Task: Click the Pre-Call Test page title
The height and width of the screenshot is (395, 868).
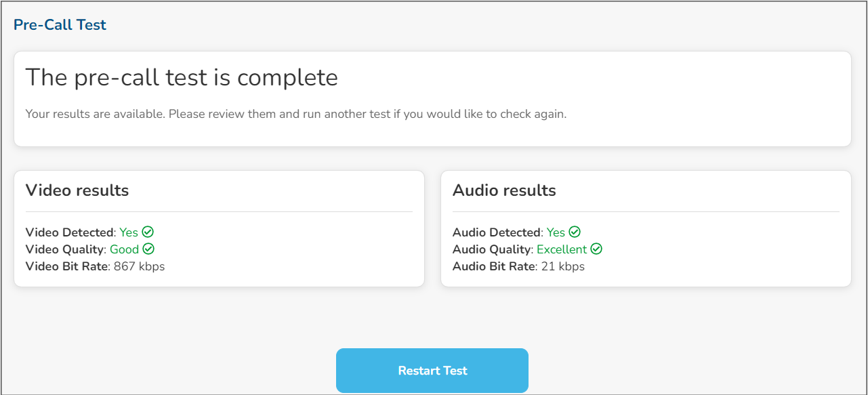Action: [x=60, y=25]
